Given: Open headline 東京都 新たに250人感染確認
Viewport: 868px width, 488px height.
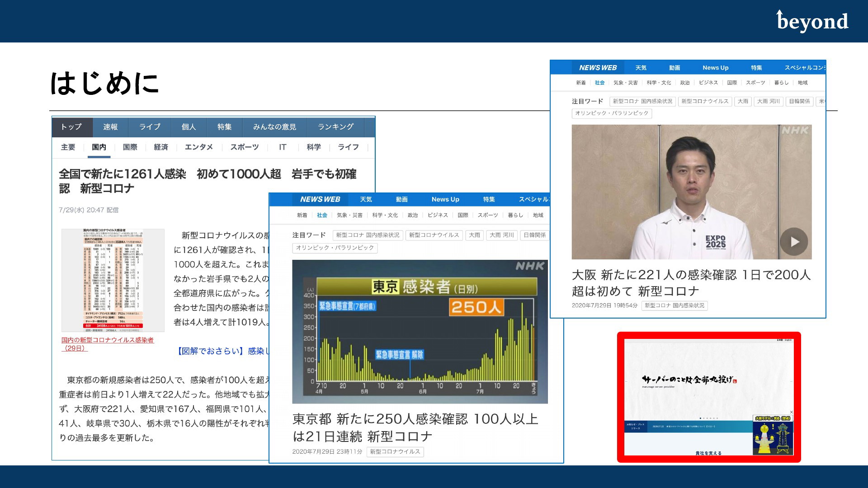Looking at the screenshot, I should [x=415, y=427].
